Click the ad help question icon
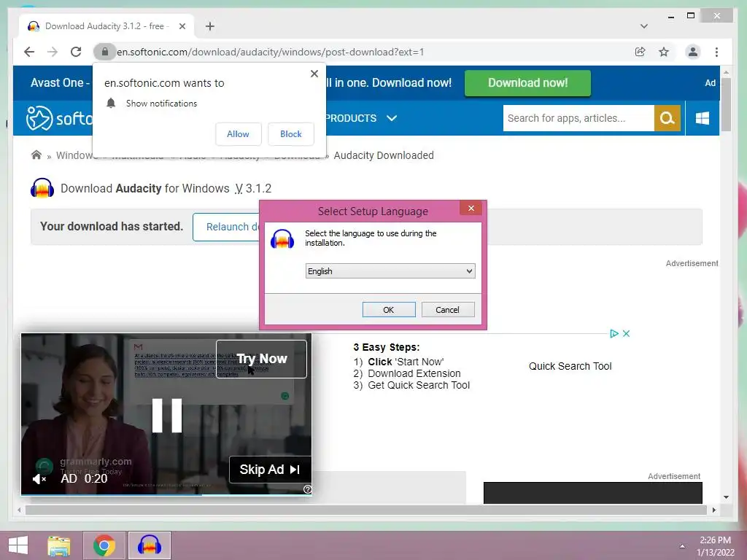The width and height of the screenshot is (747, 560). coord(307,489)
